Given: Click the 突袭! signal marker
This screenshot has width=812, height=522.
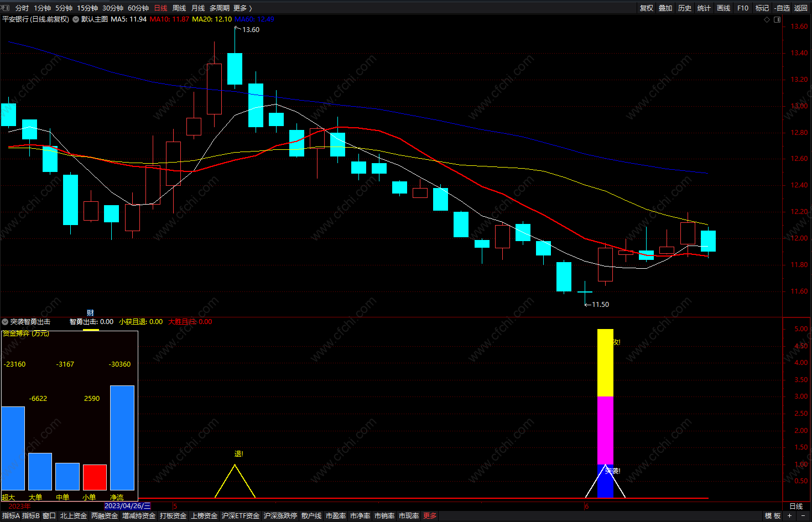Looking at the screenshot, I should [612, 471].
